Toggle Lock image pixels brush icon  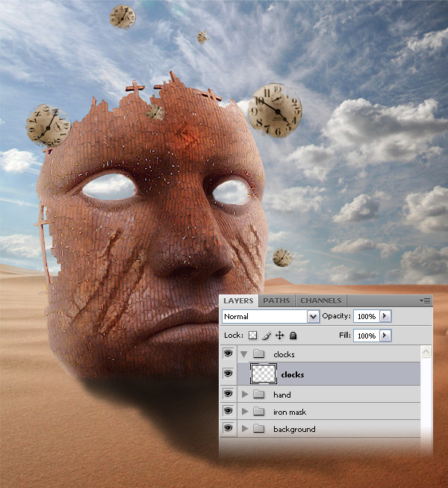267,336
